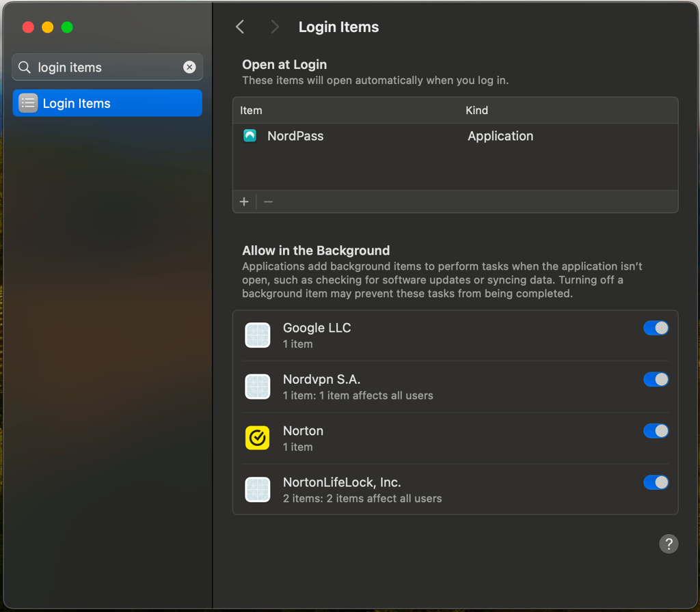Turn off Norton background item toggle
Viewport: 700px width, 612px height.
(656, 431)
